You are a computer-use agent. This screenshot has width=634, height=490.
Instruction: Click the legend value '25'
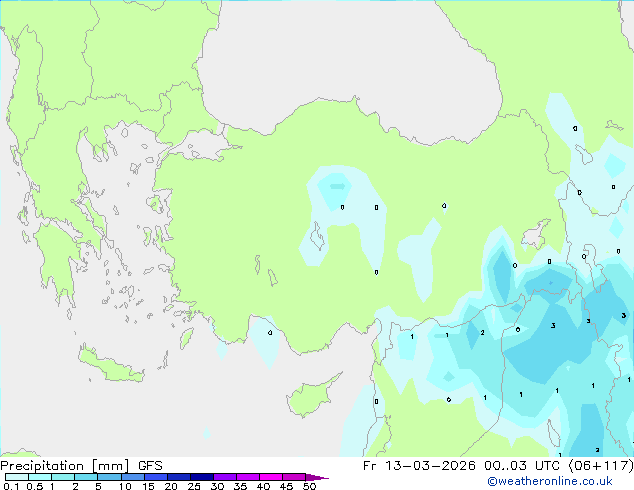[x=194, y=486]
